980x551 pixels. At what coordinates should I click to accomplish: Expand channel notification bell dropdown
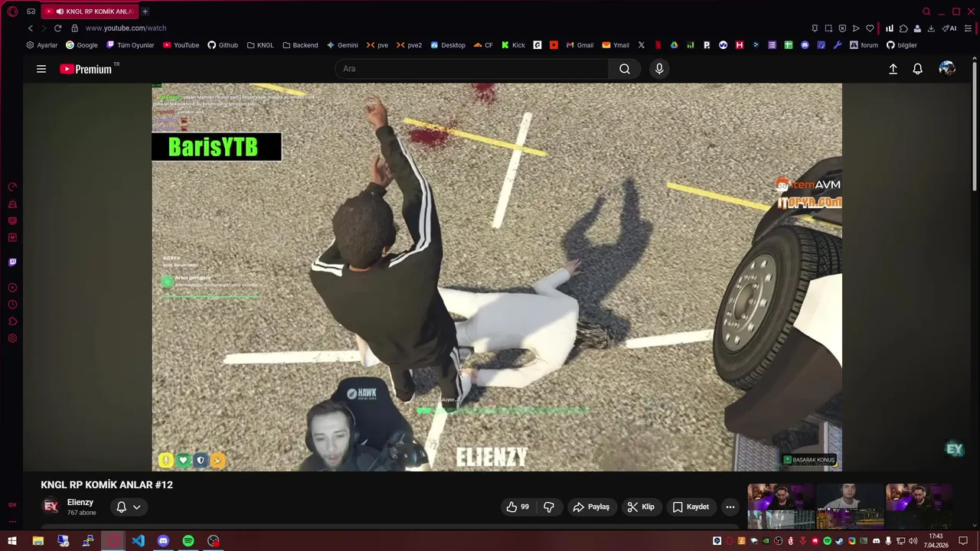129,507
